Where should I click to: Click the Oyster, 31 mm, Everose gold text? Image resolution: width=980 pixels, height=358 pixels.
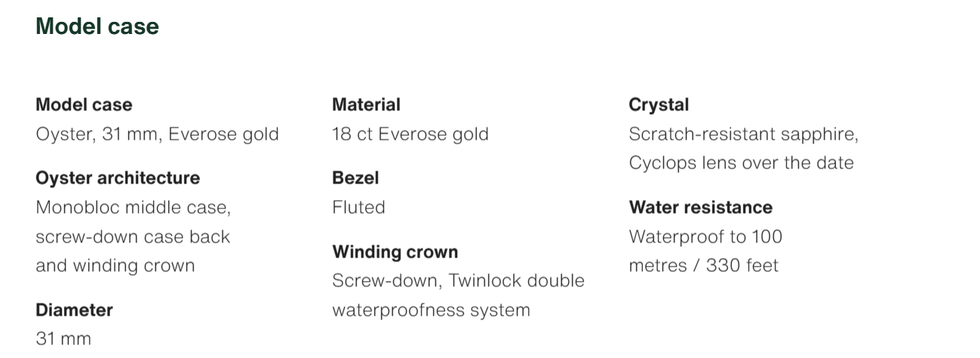pos(157,134)
